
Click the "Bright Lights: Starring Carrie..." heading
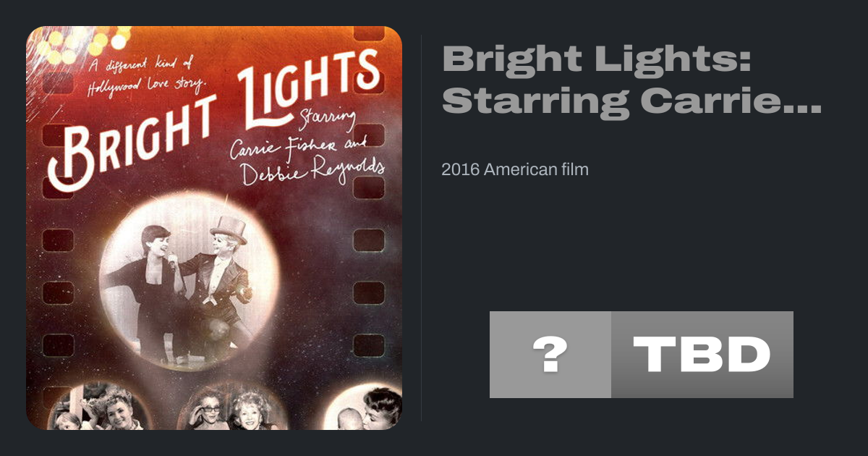coord(631,80)
